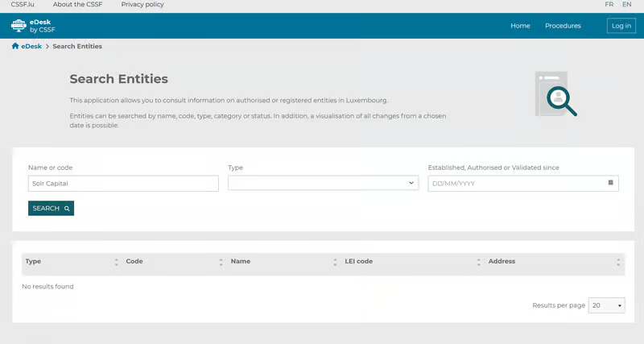The height and width of the screenshot is (344, 644).
Task: Open Procedures in the navigation bar
Action: pos(563,26)
